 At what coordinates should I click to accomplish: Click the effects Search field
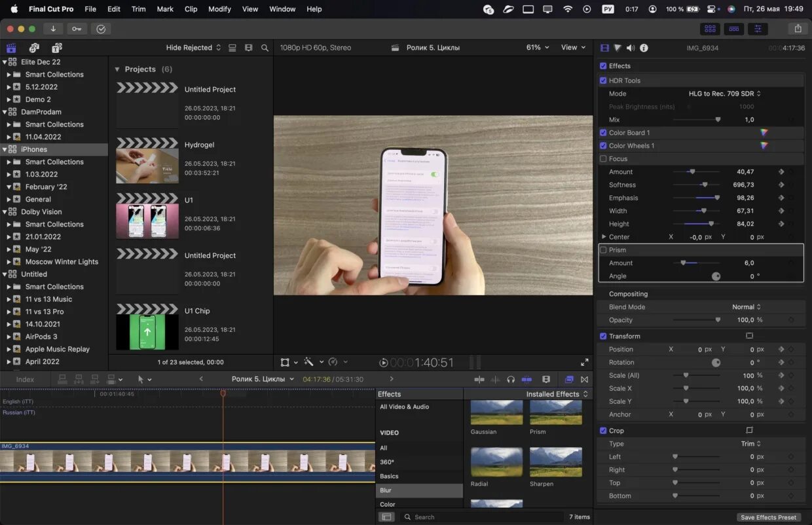pyautogui.click(x=481, y=517)
